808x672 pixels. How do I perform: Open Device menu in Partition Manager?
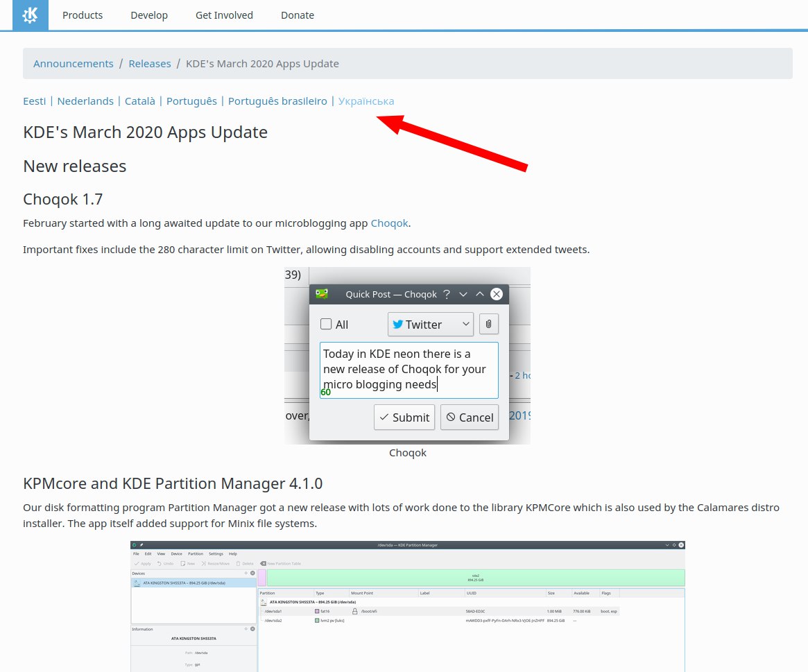pos(176,554)
